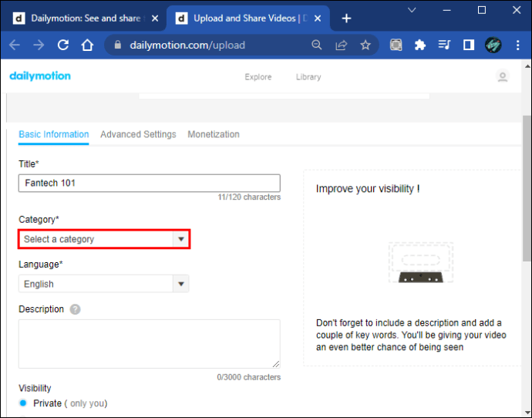The width and height of the screenshot is (532, 418).
Task: Open a new browser tab
Action: tap(346, 19)
